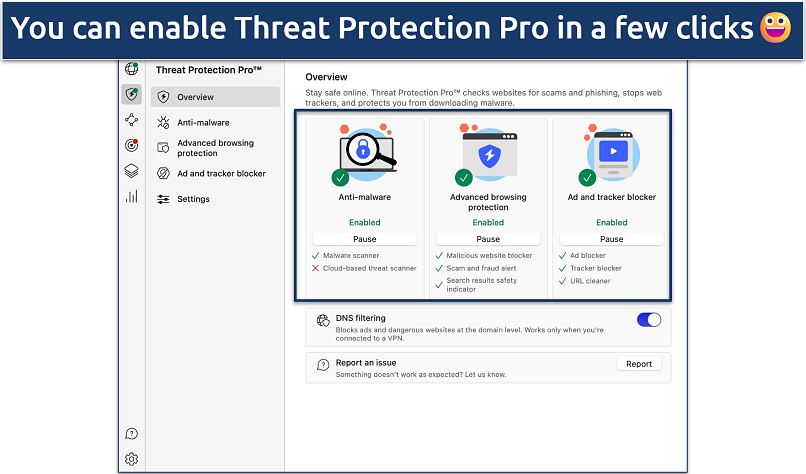Click the globe VPN icon in sidebar

[x=131, y=69]
